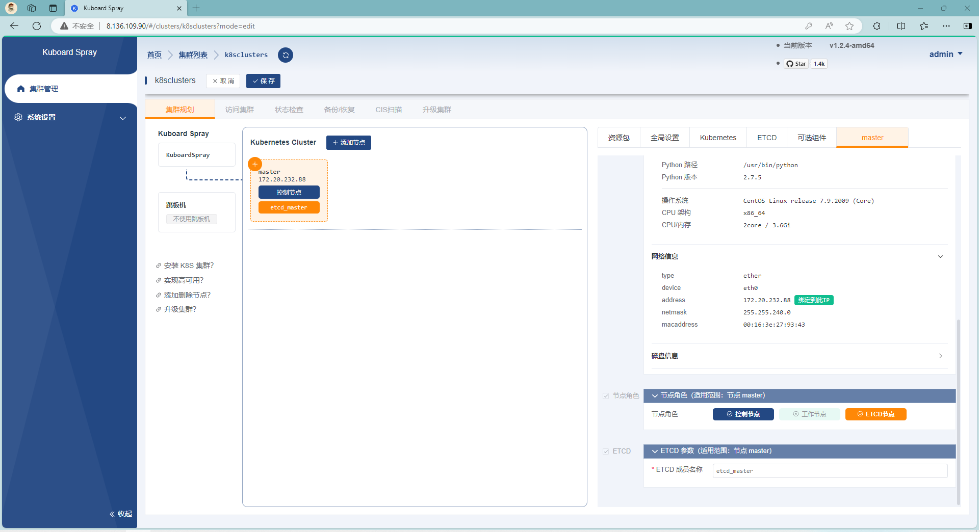
Task: Collapse the 网络信息 section
Action: click(940, 257)
